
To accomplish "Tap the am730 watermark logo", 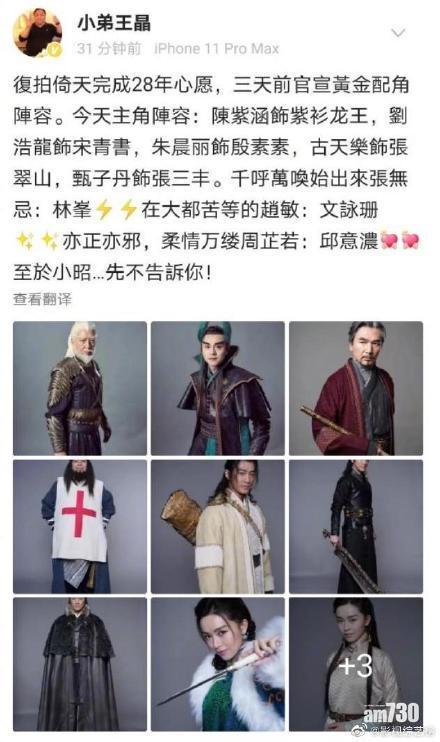I will point(391,713).
